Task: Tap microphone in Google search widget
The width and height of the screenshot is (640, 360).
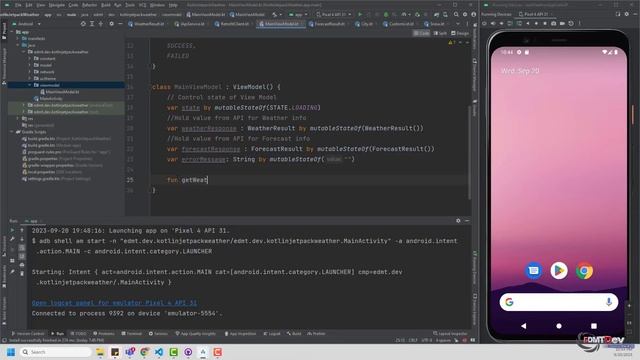Action: tap(609, 302)
